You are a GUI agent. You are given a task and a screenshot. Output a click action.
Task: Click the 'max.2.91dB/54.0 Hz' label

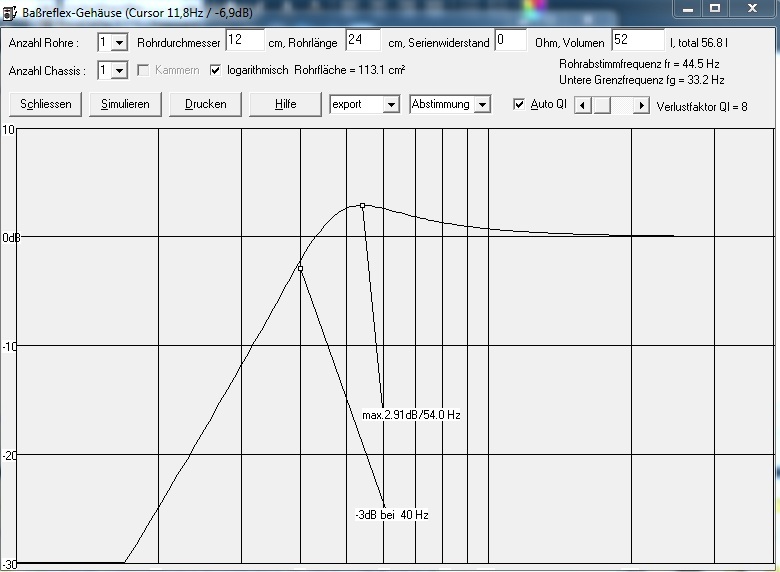click(411, 415)
